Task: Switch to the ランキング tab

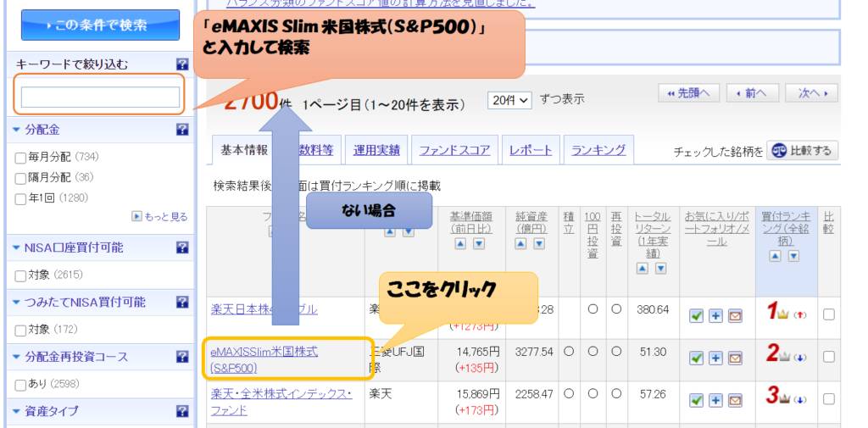Action: click(x=598, y=149)
